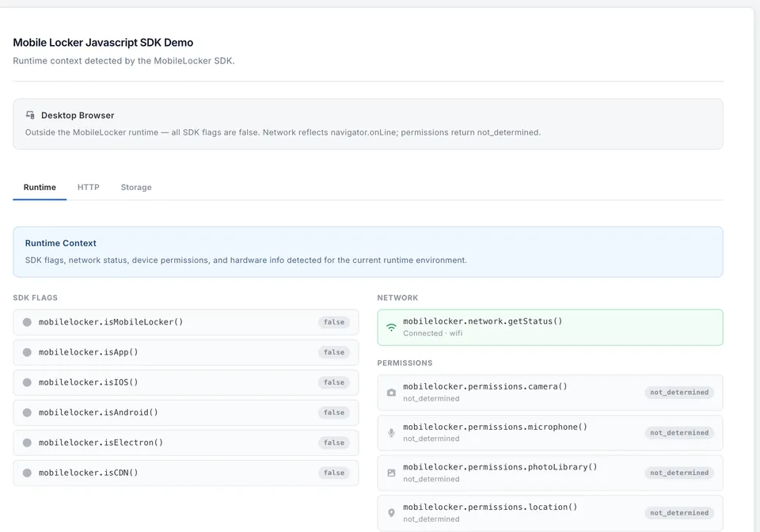Click the gray status dot beside isMobileLocker()
Viewport: 760px width, 532px height.
(27, 322)
